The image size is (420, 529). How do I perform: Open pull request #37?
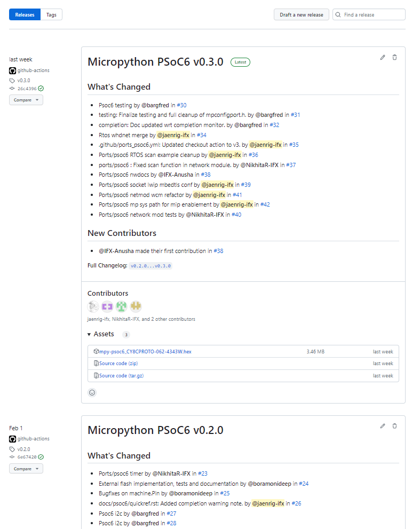(291, 165)
